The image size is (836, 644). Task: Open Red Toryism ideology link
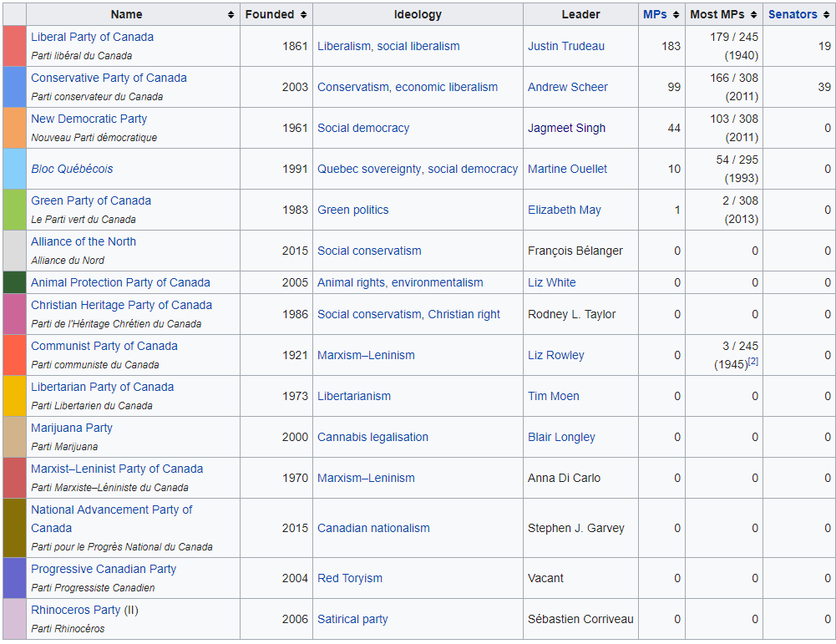[350, 578]
